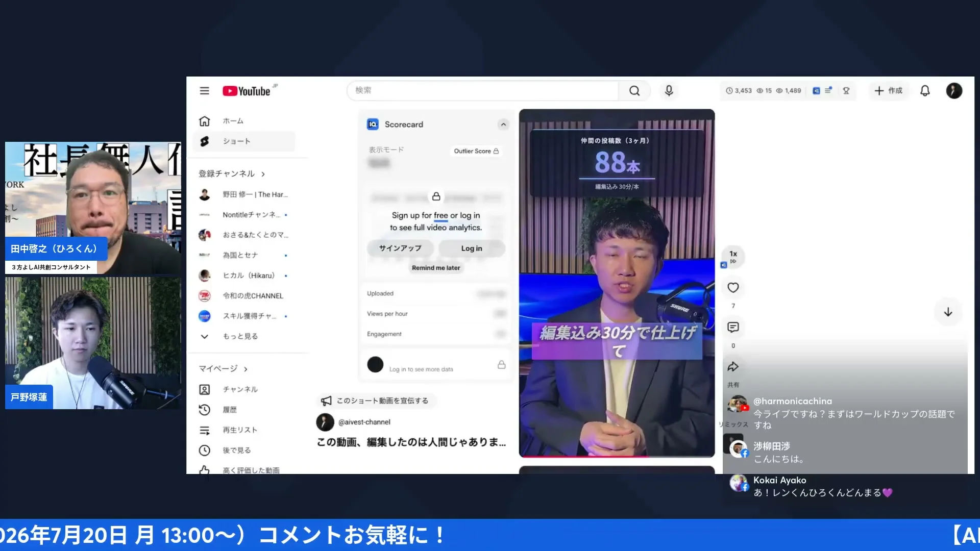This screenshot has height=551, width=980.
Task: Click the YouTube logo
Action: 247,91
